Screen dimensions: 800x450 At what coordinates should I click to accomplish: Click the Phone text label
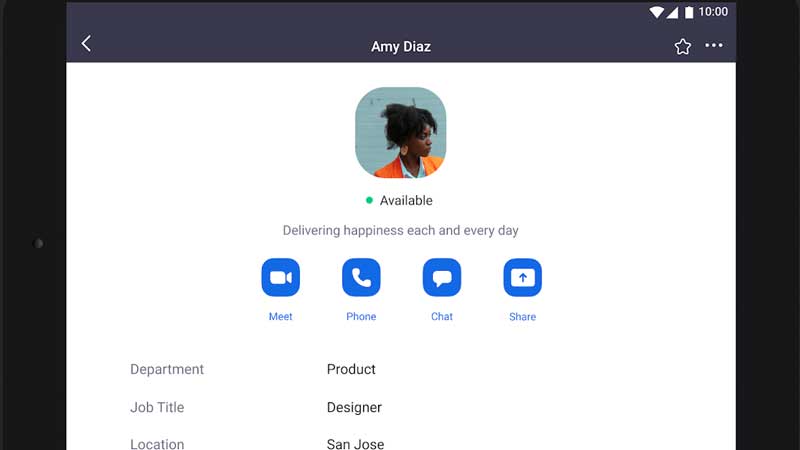click(x=361, y=316)
